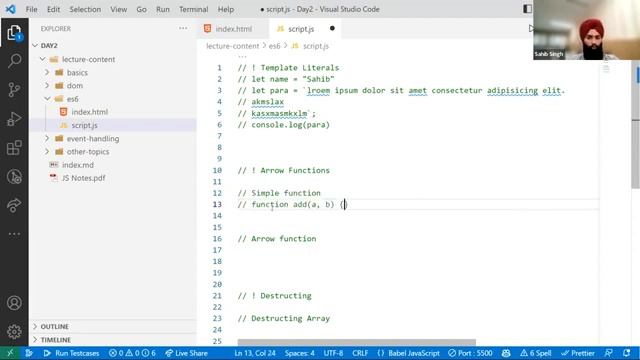Click the Copilot status bar icon
640x360 pixels.
pyautogui.click(x=506, y=353)
